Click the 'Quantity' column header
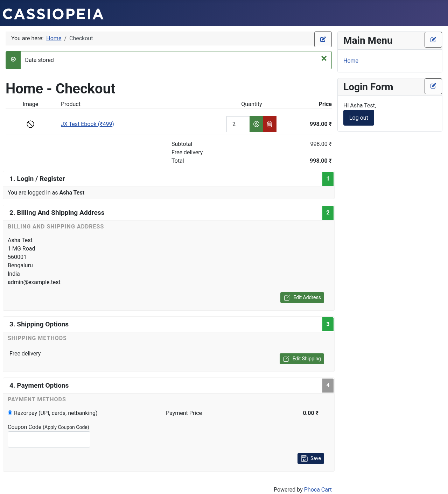Viewport: 448px width, 494px height. 251,104
